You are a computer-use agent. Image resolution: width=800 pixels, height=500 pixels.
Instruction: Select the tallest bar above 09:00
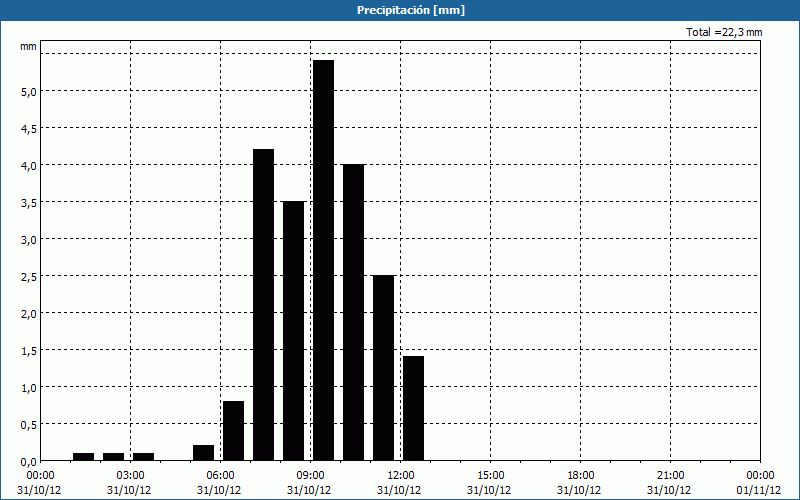(323, 260)
